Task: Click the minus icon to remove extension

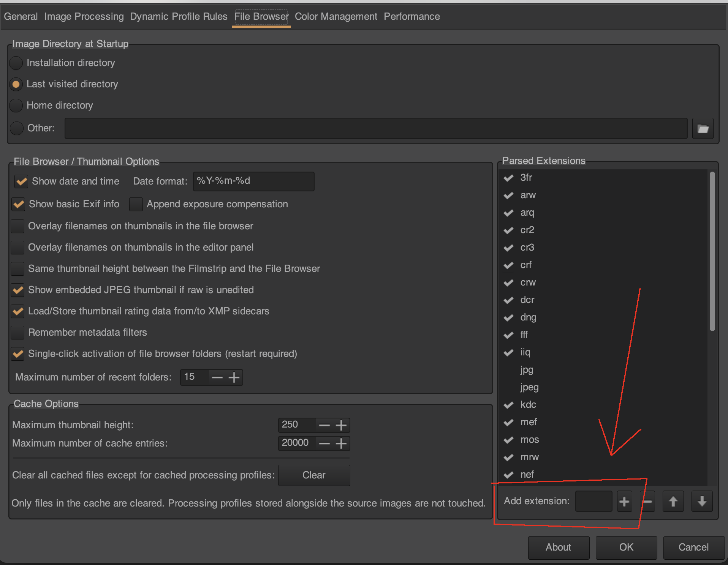Action: (x=648, y=502)
